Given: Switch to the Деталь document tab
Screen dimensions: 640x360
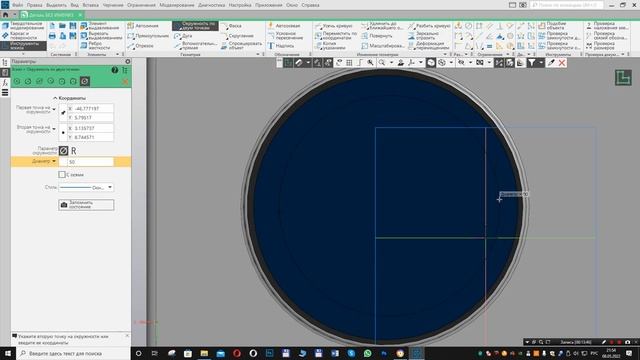Looking at the screenshot, I should pos(51,15).
